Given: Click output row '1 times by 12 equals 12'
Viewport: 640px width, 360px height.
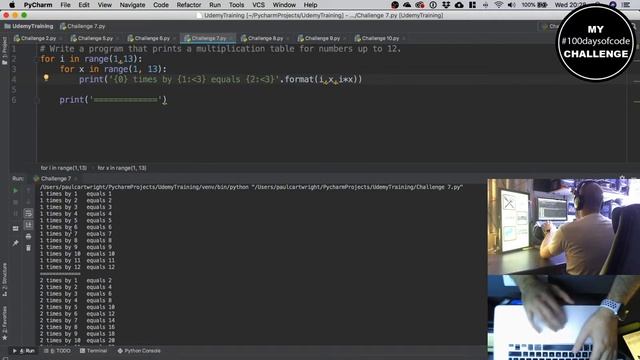Looking at the screenshot, I should pyautogui.click(x=78, y=267).
